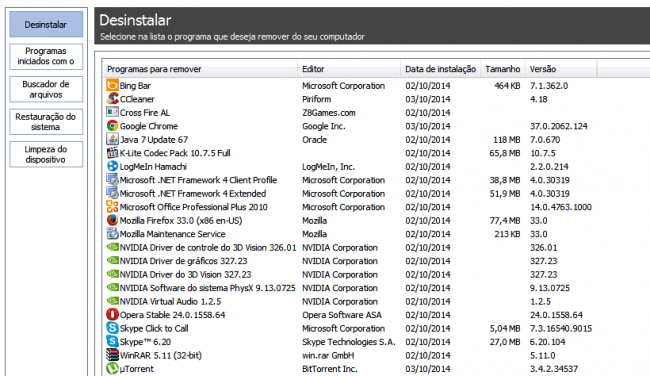This screenshot has height=376, width=650.
Task: Sort by Tamanho column header
Action: point(503,69)
